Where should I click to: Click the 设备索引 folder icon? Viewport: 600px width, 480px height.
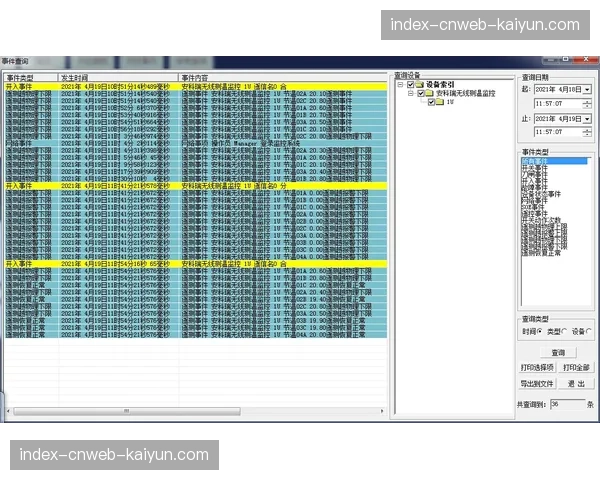(420, 86)
